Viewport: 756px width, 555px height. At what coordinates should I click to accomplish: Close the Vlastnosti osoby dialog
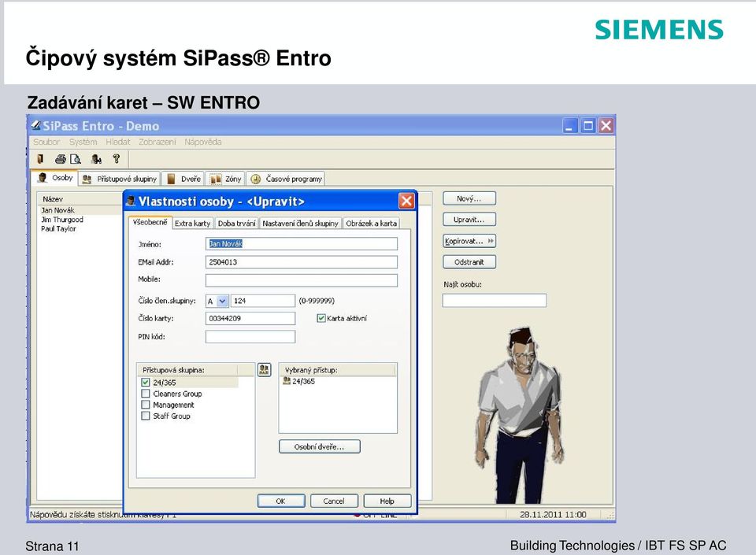pyautogui.click(x=406, y=201)
